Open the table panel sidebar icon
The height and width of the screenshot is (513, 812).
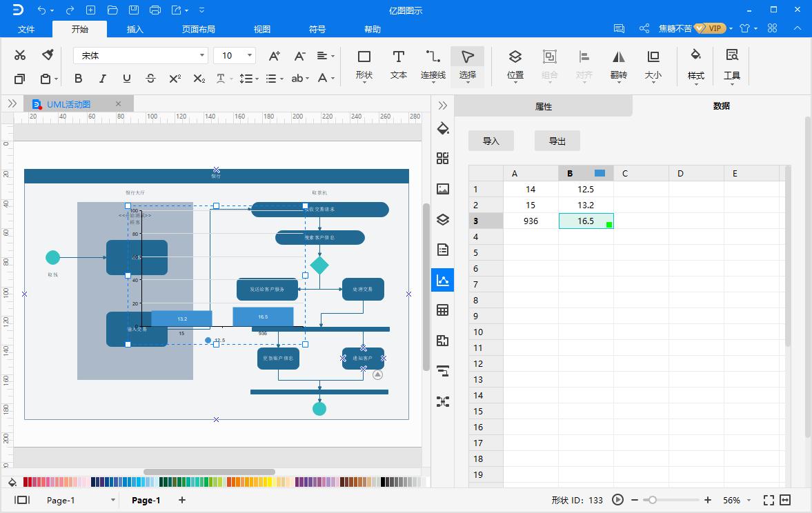pos(443,310)
